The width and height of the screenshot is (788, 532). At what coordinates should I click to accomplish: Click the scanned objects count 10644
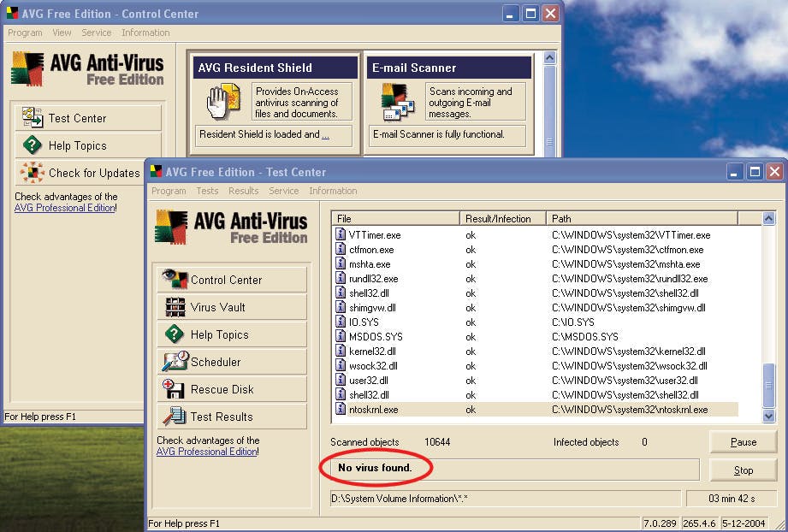(437, 442)
